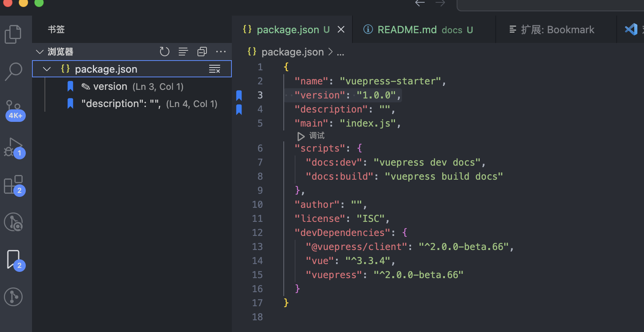The height and width of the screenshot is (332, 644).
Task: Open the Search view in activity bar
Action: click(x=13, y=71)
